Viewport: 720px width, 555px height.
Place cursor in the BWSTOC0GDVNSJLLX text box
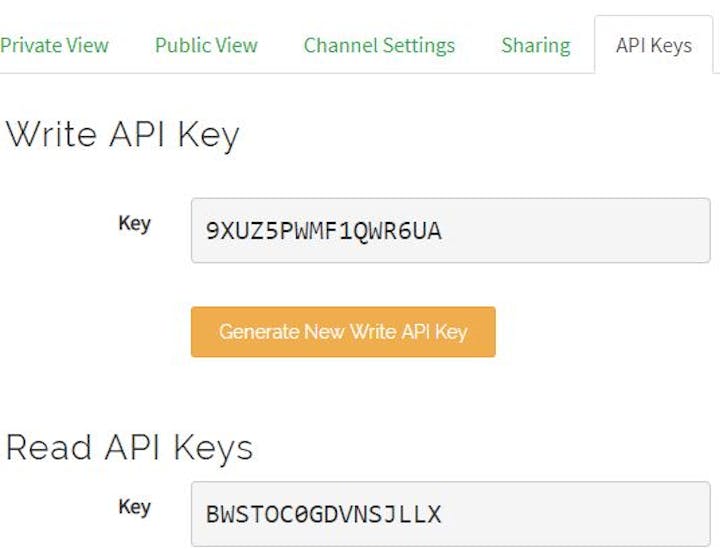tap(450, 514)
